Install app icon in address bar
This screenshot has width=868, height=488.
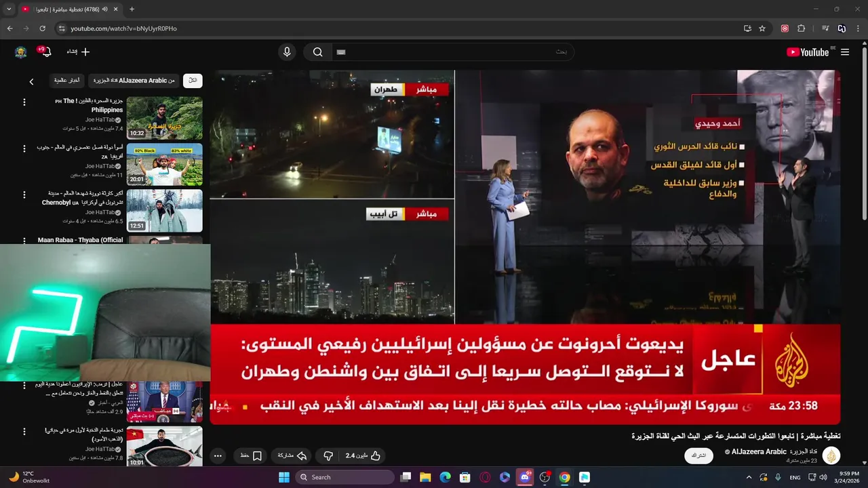click(747, 28)
